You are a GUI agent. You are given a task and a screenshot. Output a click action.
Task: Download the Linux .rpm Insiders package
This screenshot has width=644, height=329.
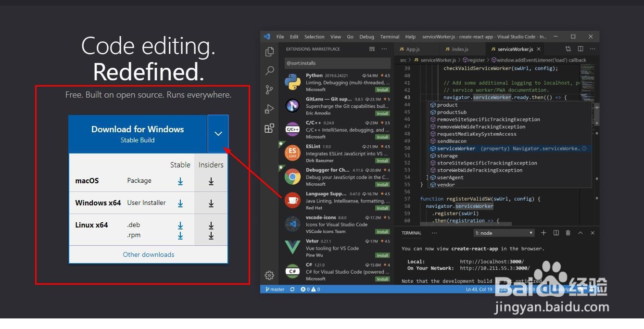pyautogui.click(x=211, y=235)
